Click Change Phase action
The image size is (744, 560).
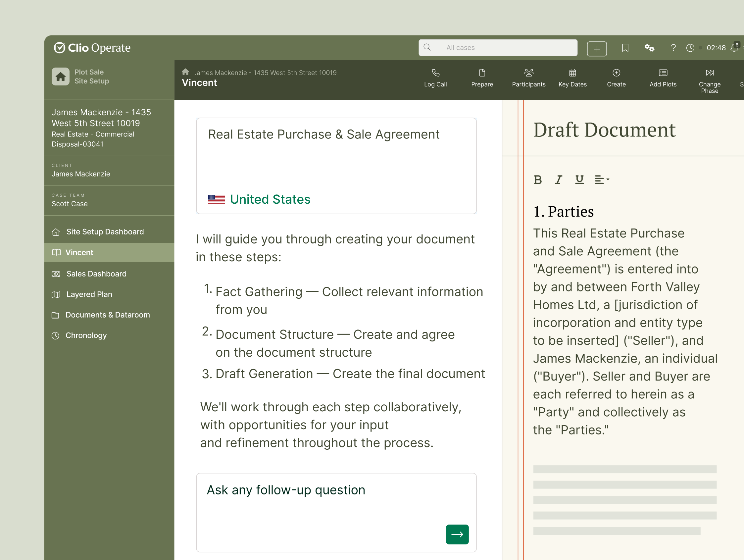pyautogui.click(x=709, y=81)
